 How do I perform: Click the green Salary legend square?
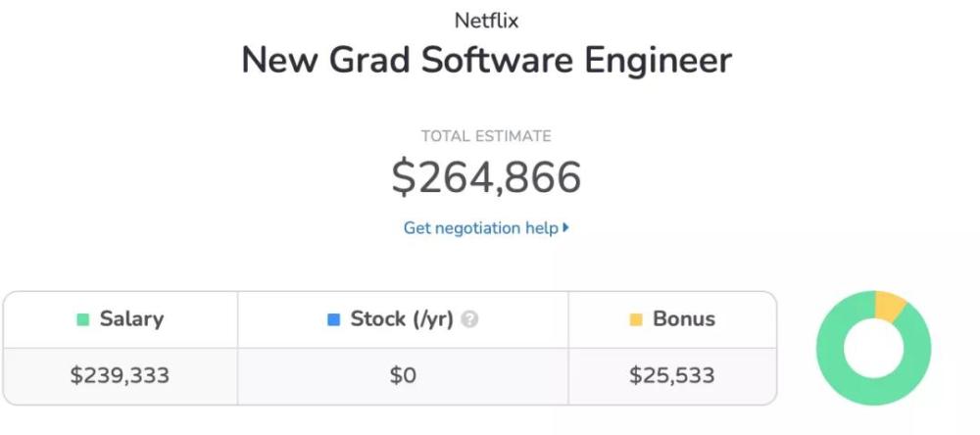(83, 319)
